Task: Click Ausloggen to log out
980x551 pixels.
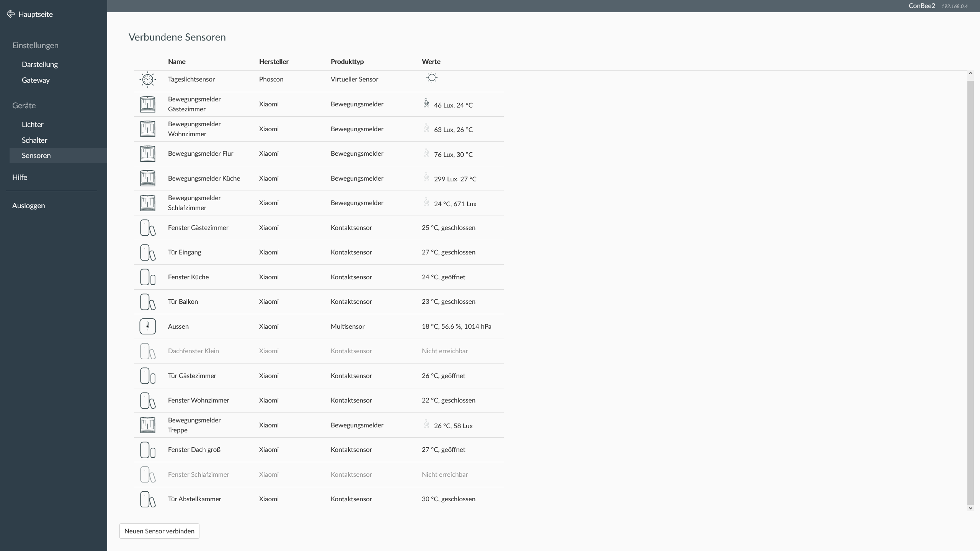Action: pyautogui.click(x=28, y=205)
